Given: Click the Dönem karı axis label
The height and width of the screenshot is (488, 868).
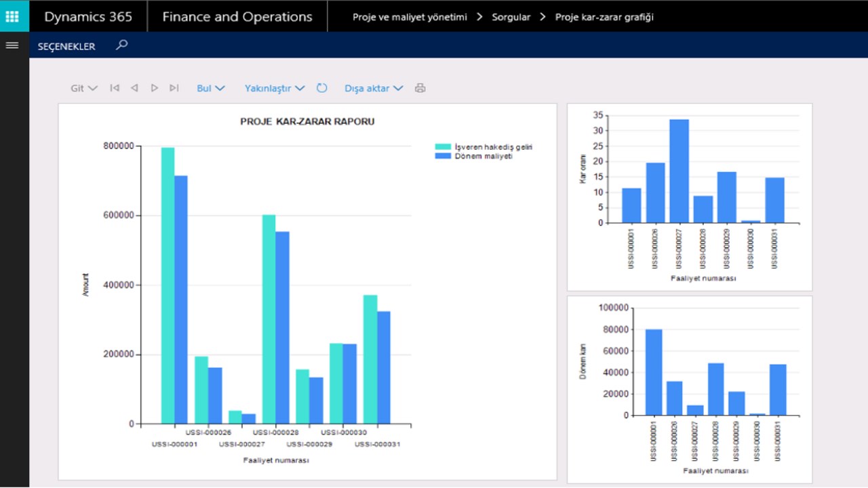Looking at the screenshot, I should (583, 361).
